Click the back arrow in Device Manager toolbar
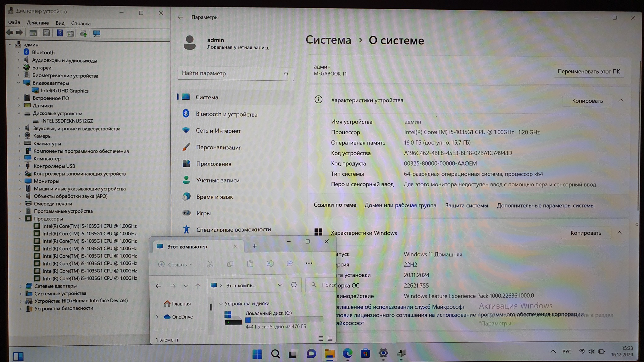 click(10, 33)
